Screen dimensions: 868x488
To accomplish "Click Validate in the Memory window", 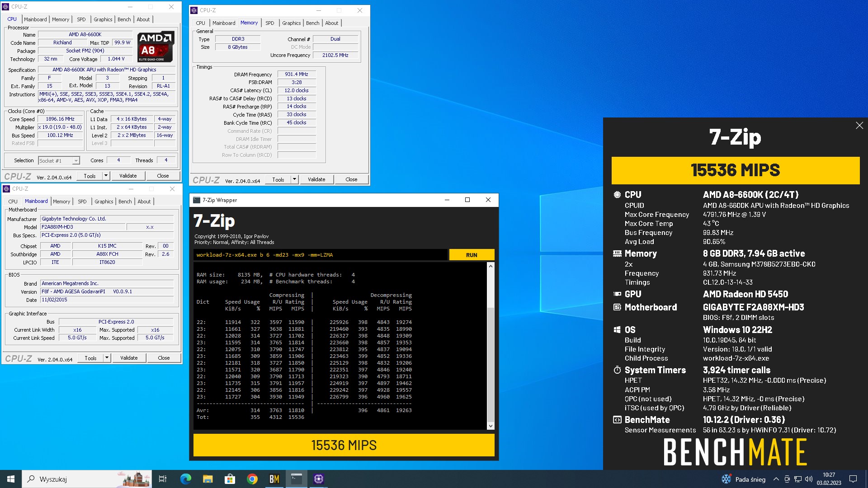I will pos(316,179).
